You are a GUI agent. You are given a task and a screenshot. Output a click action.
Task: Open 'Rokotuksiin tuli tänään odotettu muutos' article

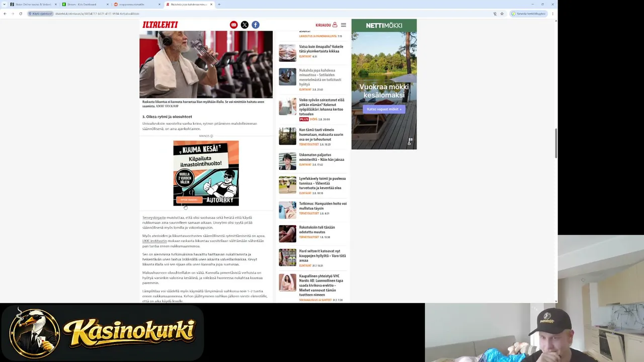point(317,230)
